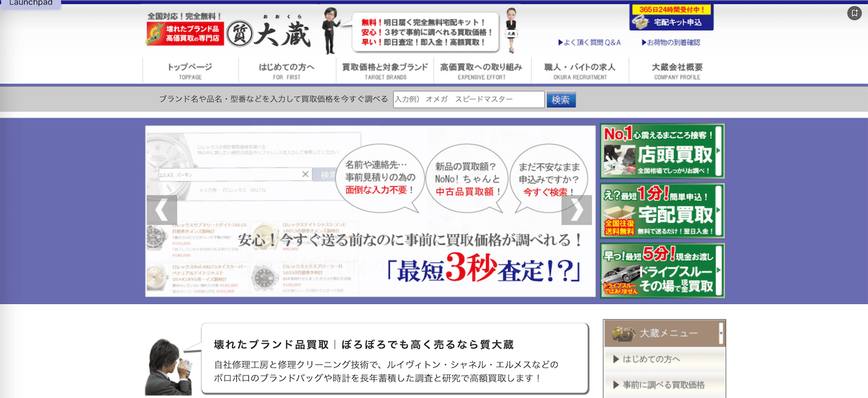The width and height of the screenshot is (868, 398).
Task: Open Launchpad from the top-left corner
Action: pyautogui.click(x=30, y=4)
